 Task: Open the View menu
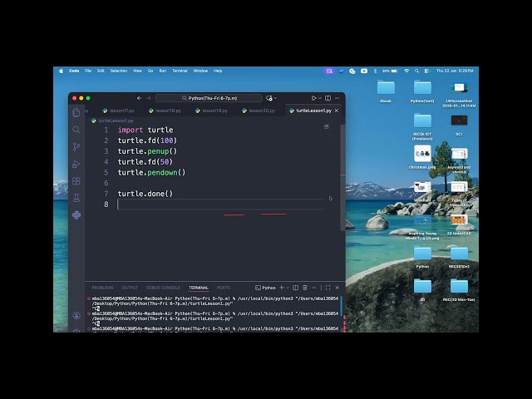click(137, 71)
